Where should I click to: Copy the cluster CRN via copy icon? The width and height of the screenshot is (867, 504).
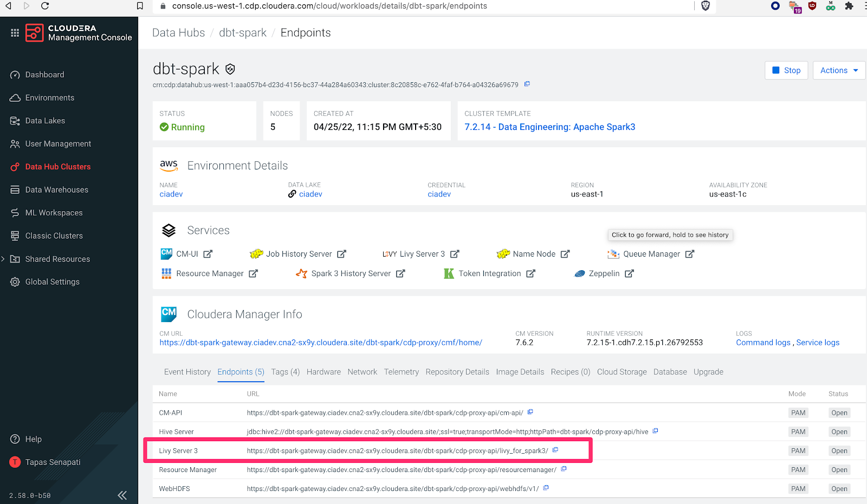pyautogui.click(x=527, y=84)
